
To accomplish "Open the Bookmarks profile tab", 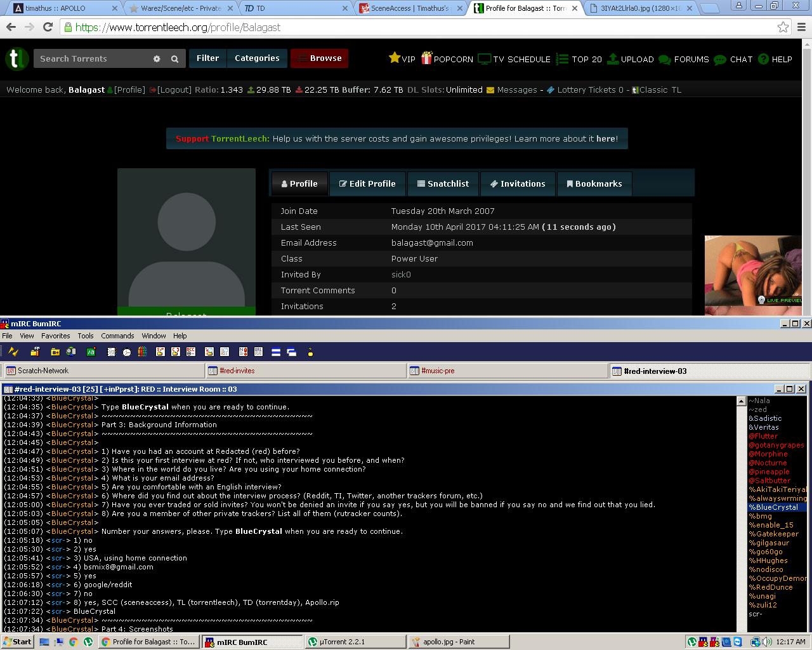I will click(x=594, y=183).
